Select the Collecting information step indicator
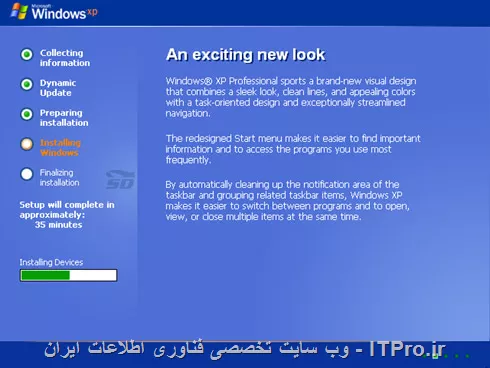 [27, 54]
